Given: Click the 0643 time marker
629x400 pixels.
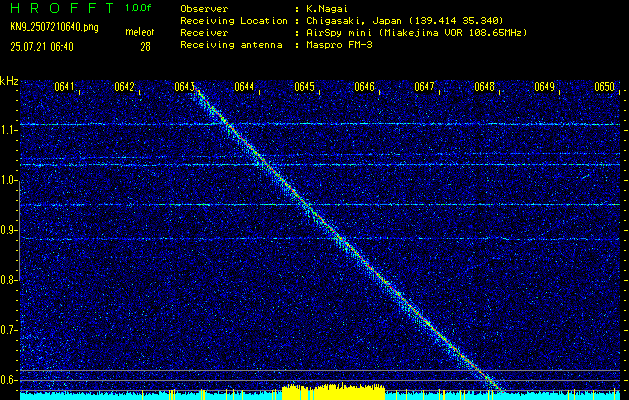Looking at the screenshot, I should 185,87.
